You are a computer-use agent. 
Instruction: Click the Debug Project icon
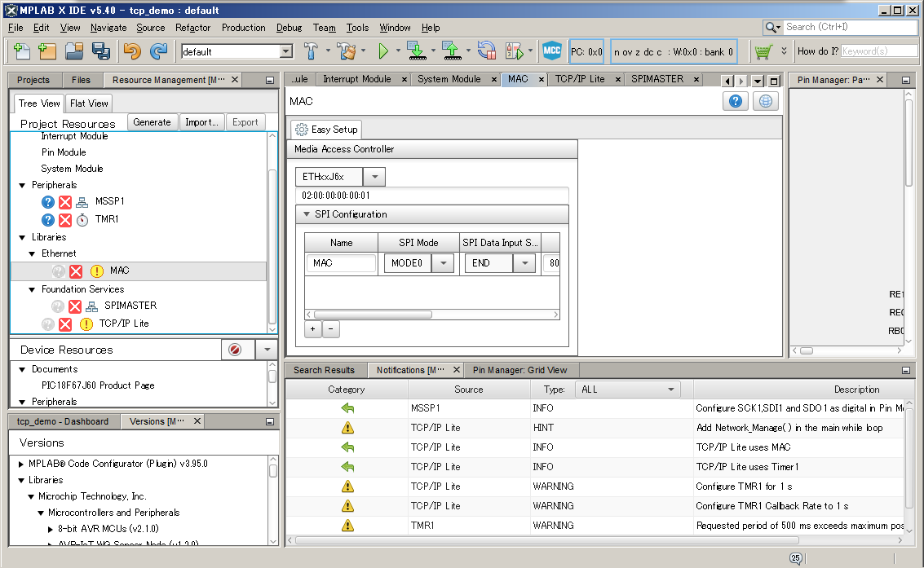(x=514, y=52)
